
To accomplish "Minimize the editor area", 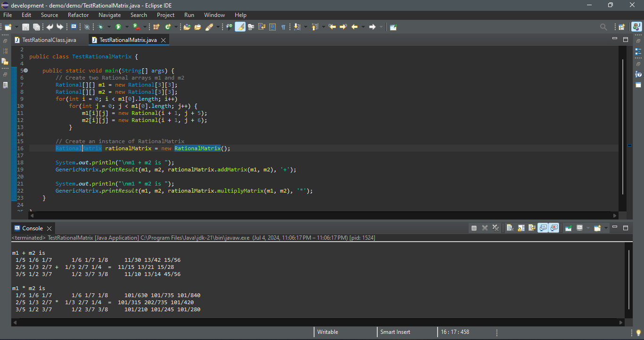I will [x=614, y=39].
